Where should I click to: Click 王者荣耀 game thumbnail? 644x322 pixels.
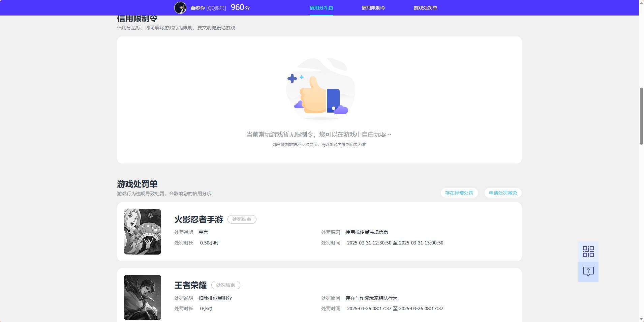pos(143,297)
